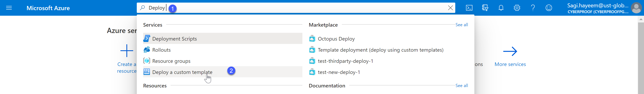Click the CYBERPROOF directory name text
Screen dimensions: 644x94
tap(598, 12)
